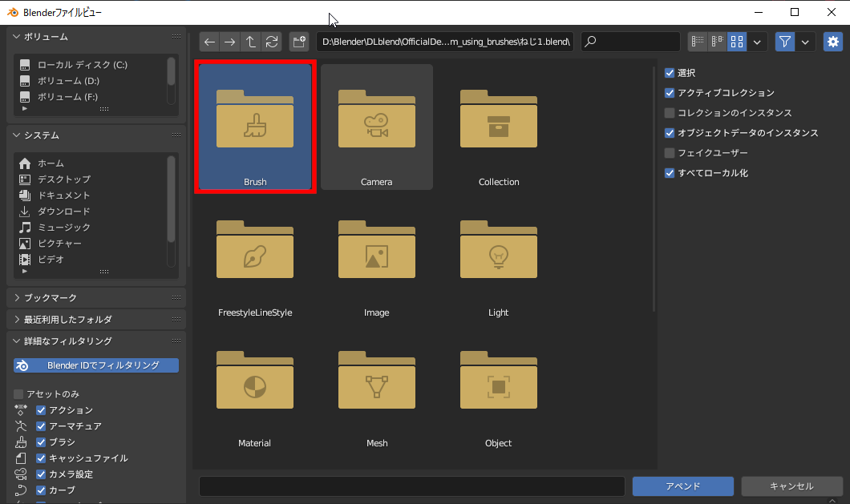Image resolution: width=850 pixels, height=504 pixels.
Task: Click the file name input field
Action: 412,486
